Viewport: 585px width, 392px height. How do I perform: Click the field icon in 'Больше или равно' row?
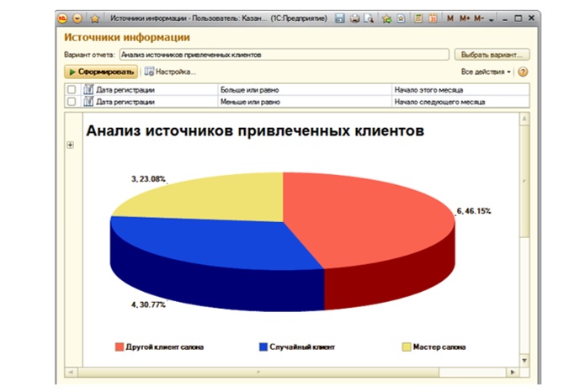point(88,89)
